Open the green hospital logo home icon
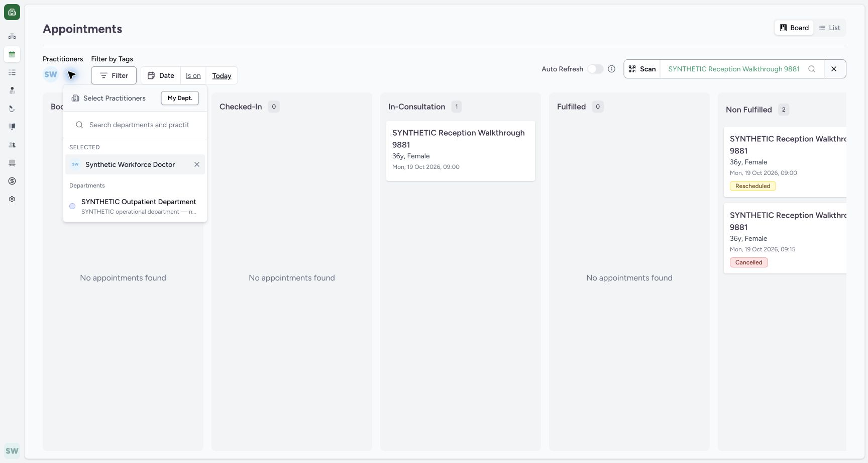The height and width of the screenshot is (463, 868). click(x=12, y=12)
